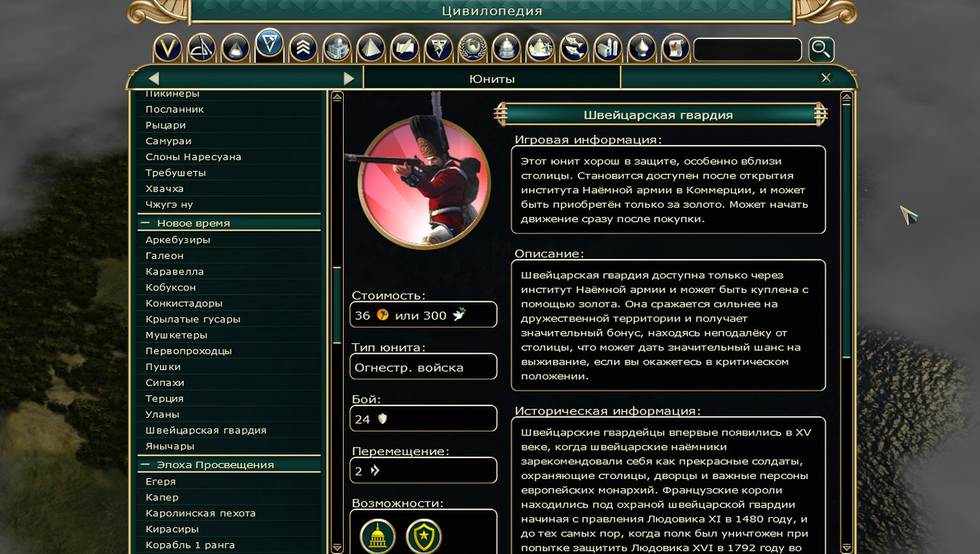This screenshot has height=554, width=980.
Task: Open the World Congress scroll icon
Action: point(675,48)
